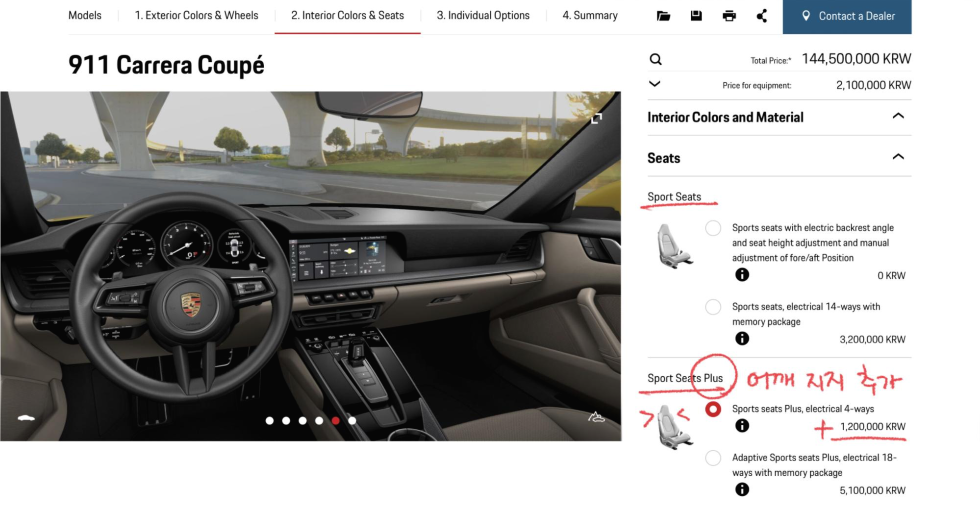The height and width of the screenshot is (511, 980).
Task: Collapse Interior Colors and Material section
Action: [x=898, y=116]
